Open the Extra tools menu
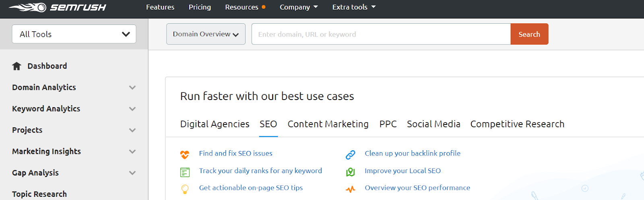This screenshot has height=200, width=644. click(354, 7)
